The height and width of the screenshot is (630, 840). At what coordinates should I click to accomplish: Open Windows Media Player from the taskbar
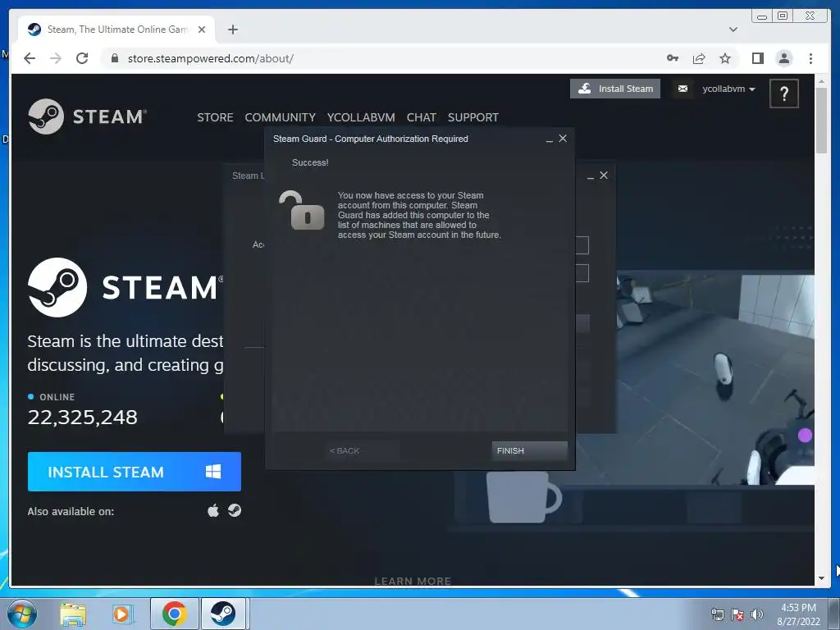click(x=123, y=614)
